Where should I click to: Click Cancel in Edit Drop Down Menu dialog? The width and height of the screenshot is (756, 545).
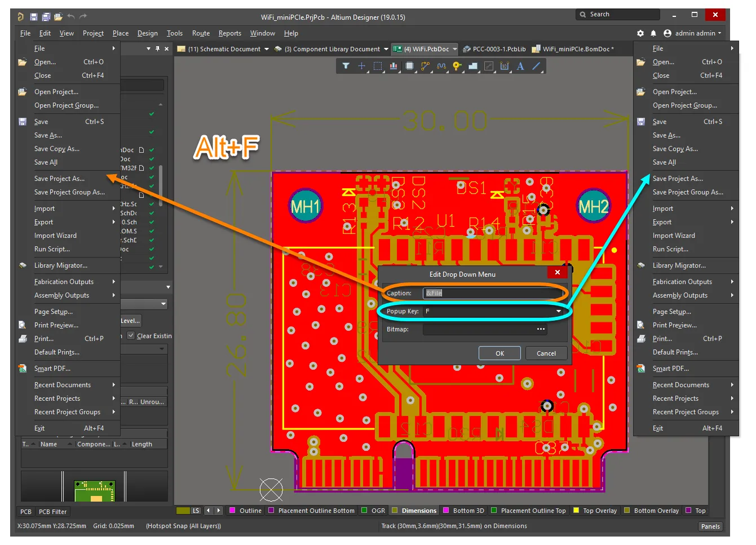[546, 353]
